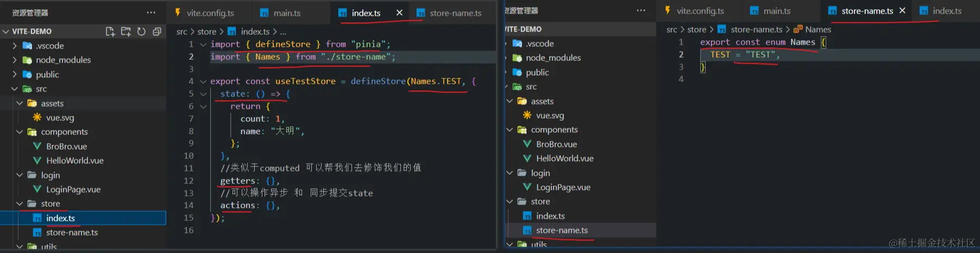Viewport: 980px width, 253px height.
Task: Switch to main.ts tab in right editor
Action: tap(770, 11)
